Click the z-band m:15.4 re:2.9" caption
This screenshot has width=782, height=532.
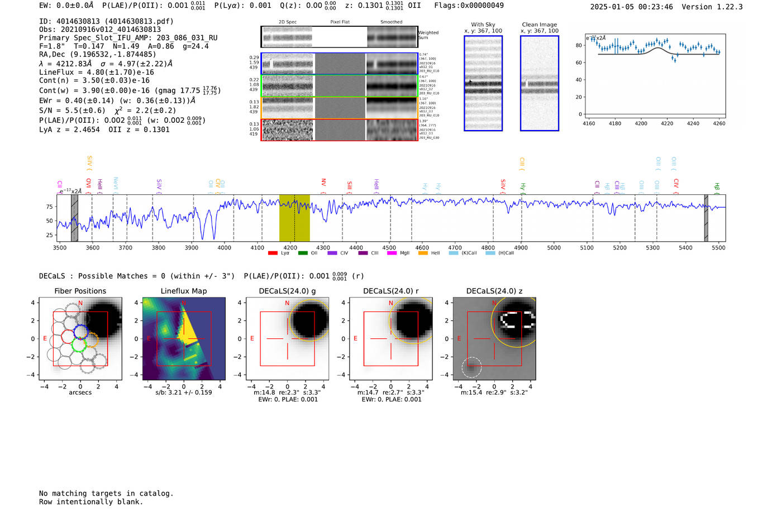point(494,392)
